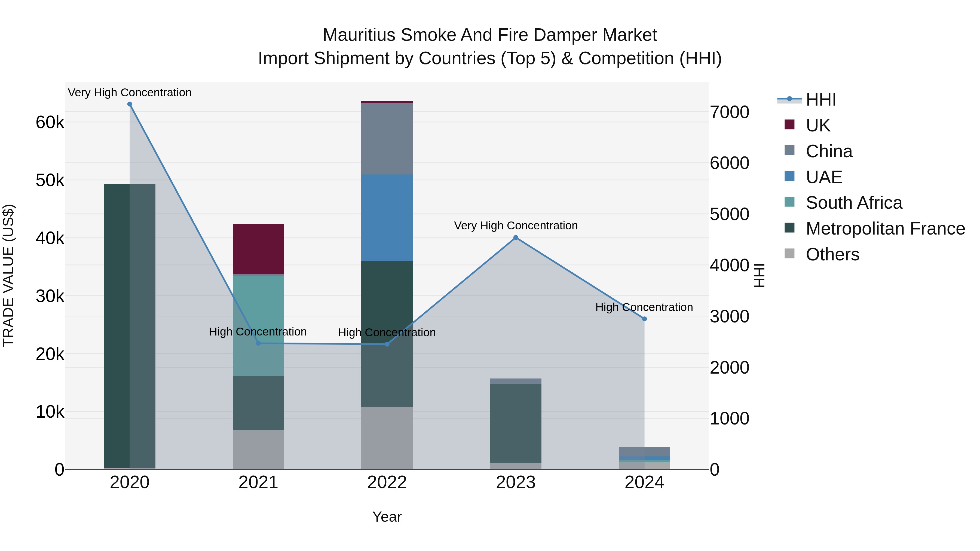Click the HHI line marker legend icon
Viewport: 980px width, 551px height.
789,99
